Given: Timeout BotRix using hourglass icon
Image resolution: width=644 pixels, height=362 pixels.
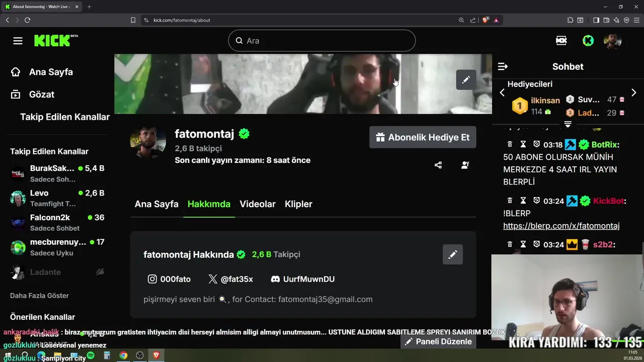Looking at the screenshot, I should [x=523, y=144].
